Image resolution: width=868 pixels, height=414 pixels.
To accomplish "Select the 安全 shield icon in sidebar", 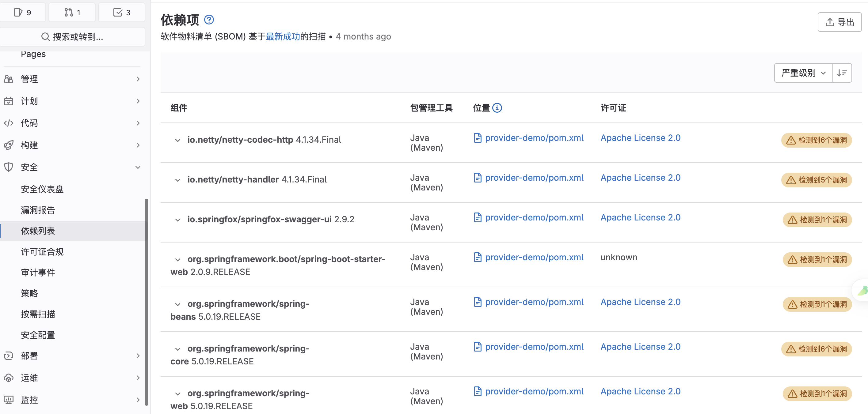I will 8,167.
